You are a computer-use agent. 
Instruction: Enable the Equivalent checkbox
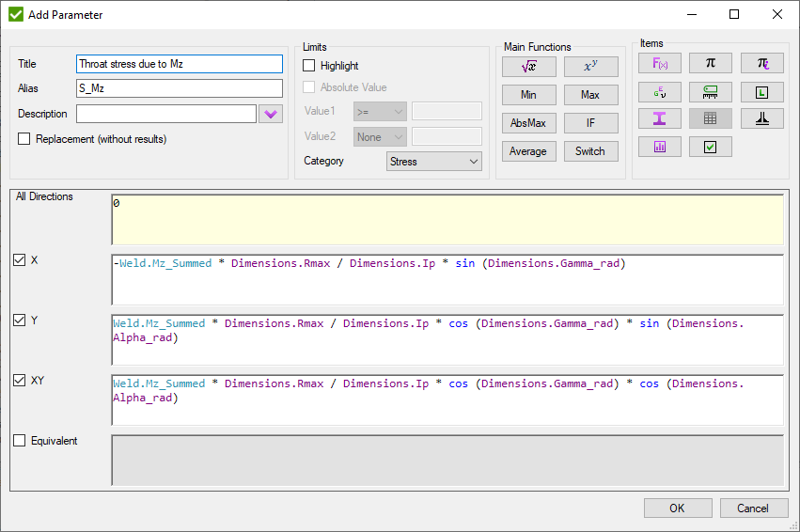point(20,441)
